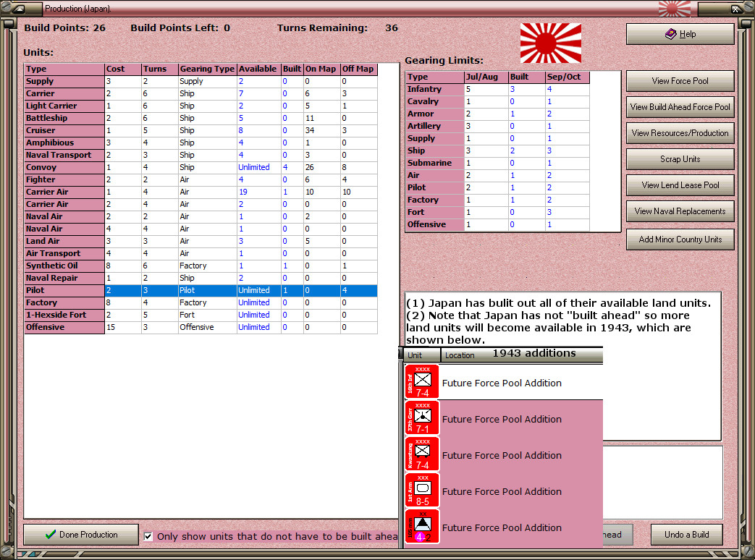Image resolution: width=755 pixels, height=560 pixels.
Task: Select the Supply unit row
Action: coord(201,81)
